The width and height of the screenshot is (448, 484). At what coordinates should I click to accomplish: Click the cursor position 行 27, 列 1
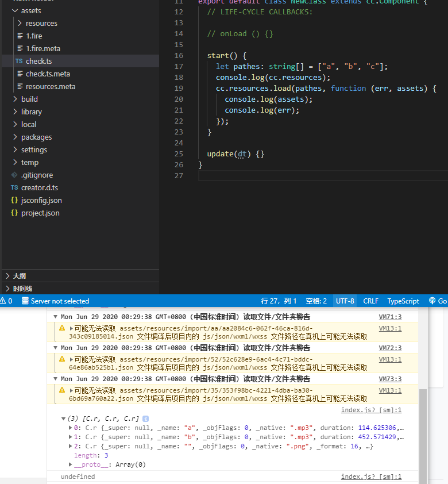[x=279, y=301]
